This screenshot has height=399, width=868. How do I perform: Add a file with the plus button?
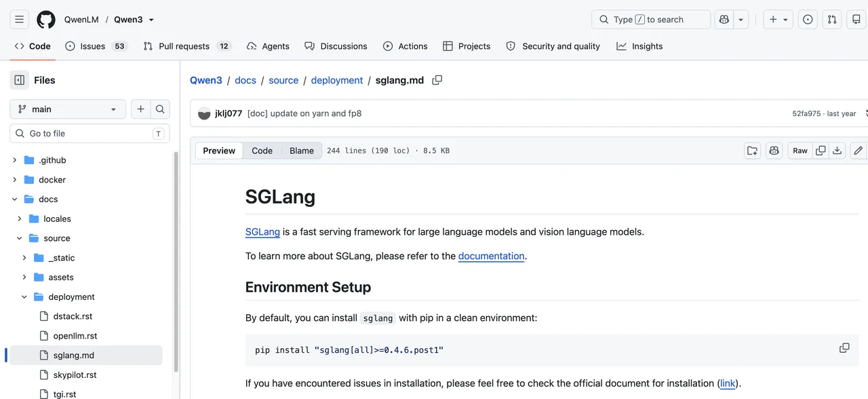point(140,109)
